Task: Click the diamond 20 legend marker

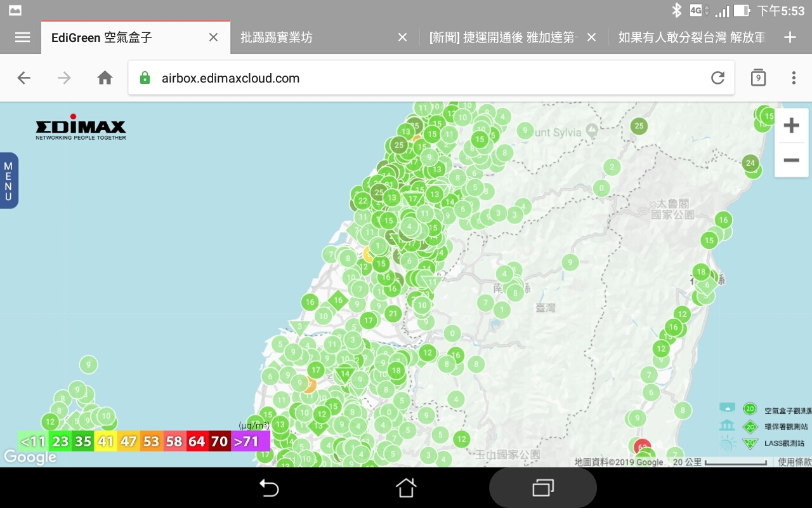Action: click(750, 426)
